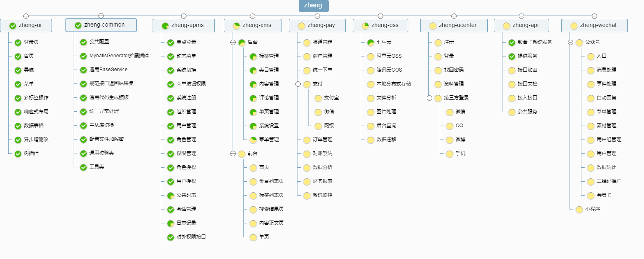Click the checkmark icon beside 单点登录
The height and width of the screenshot is (259, 644).
point(171,43)
